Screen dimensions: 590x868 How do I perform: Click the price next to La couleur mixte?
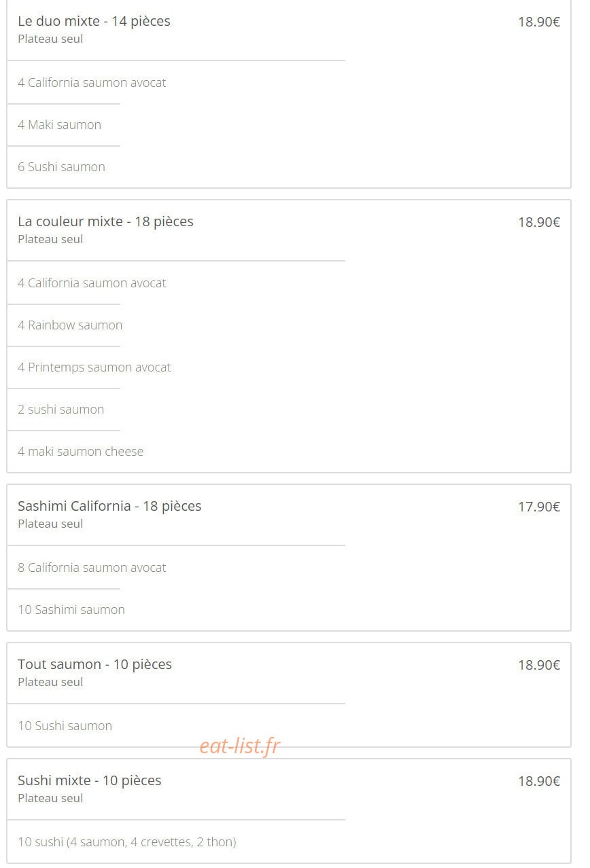[x=539, y=222]
